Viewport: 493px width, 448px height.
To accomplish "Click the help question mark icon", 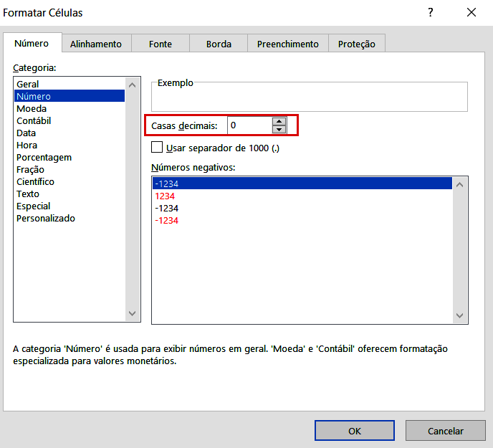I will tap(431, 13).
